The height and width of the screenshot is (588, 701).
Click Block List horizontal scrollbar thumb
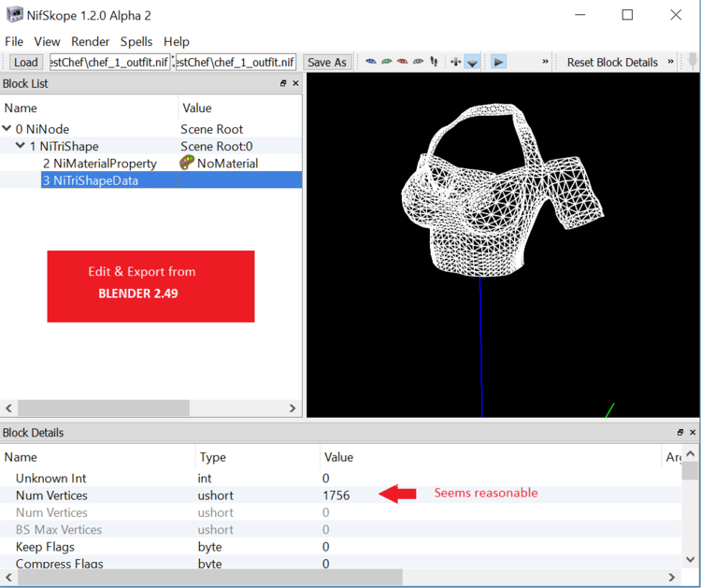click(x=104, y=408)
